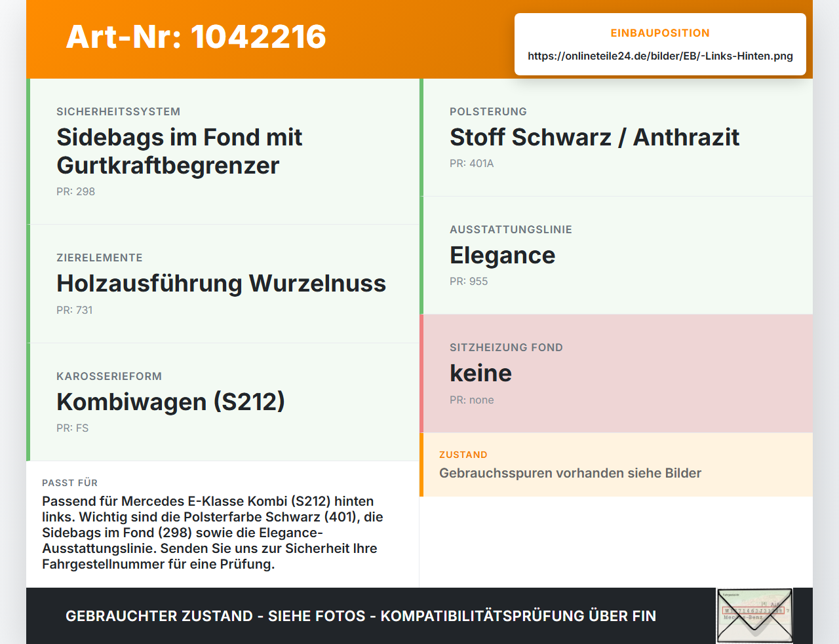The image size is (839, 644).
Task: Click the Sitzheizung Fond 'keine' value
Action: click(480, 373)
